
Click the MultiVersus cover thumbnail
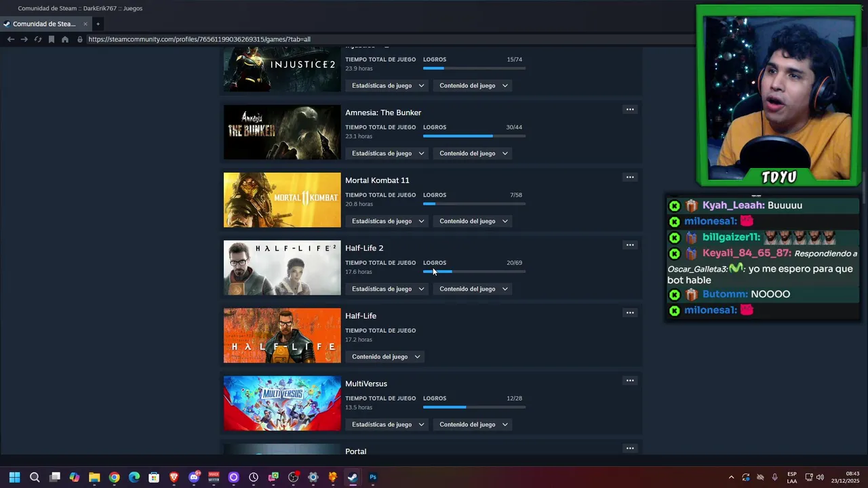point(282,403)
